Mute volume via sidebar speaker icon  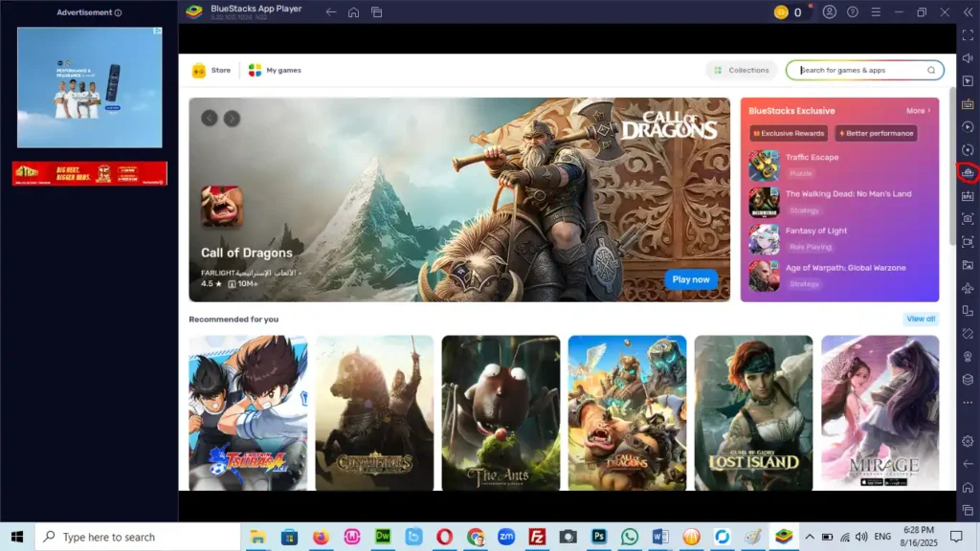[968, 58]
